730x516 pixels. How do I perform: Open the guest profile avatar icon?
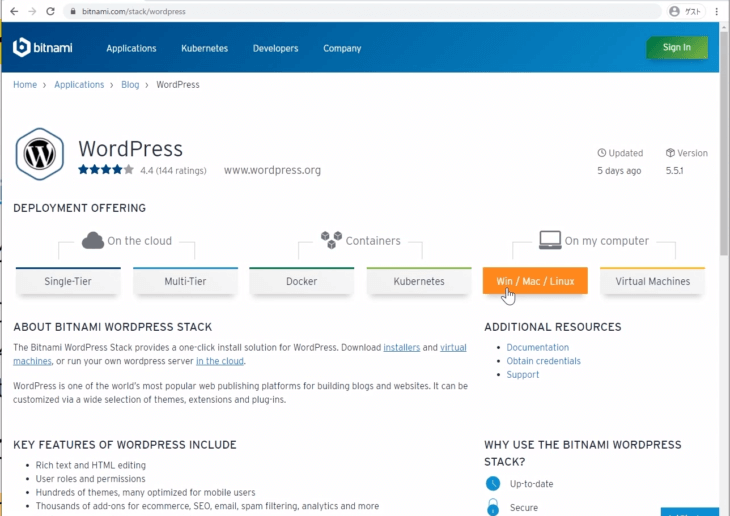674,11
